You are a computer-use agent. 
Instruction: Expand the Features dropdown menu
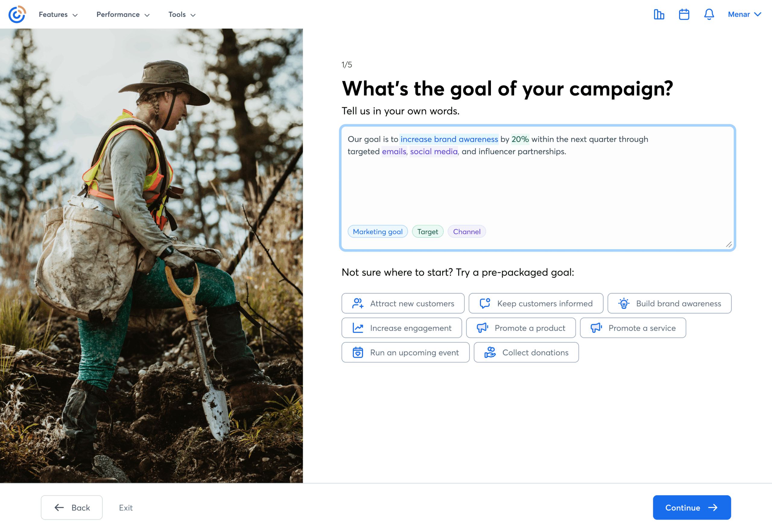[x=58, y=14]
